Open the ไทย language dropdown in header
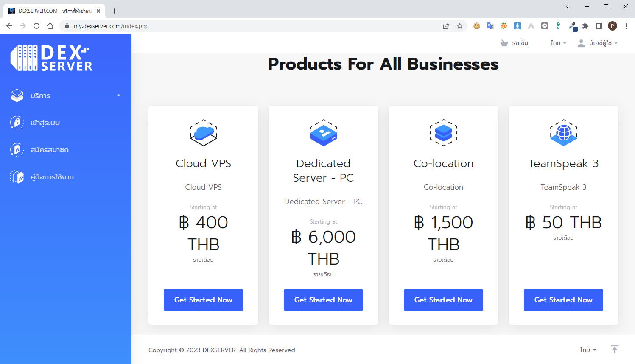Image resolution: width=635 pixels, height=364 pixels. pyautogui.click(x=558, y=43)
